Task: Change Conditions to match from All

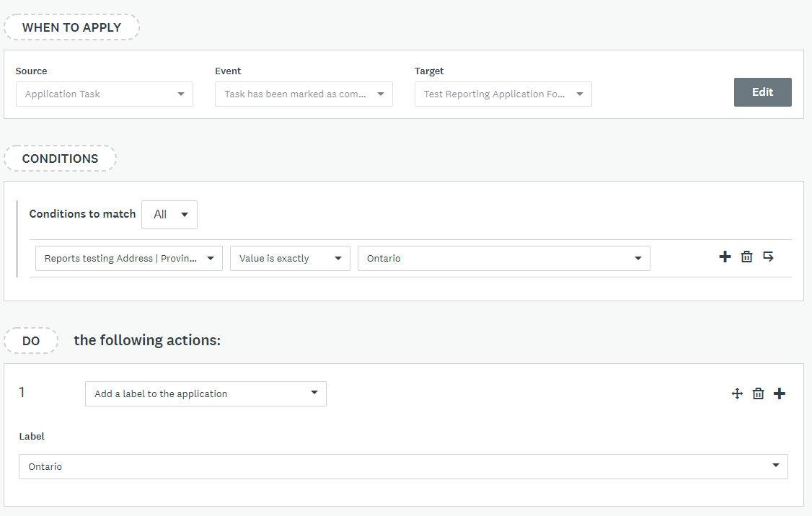Action: coord(169,214)
